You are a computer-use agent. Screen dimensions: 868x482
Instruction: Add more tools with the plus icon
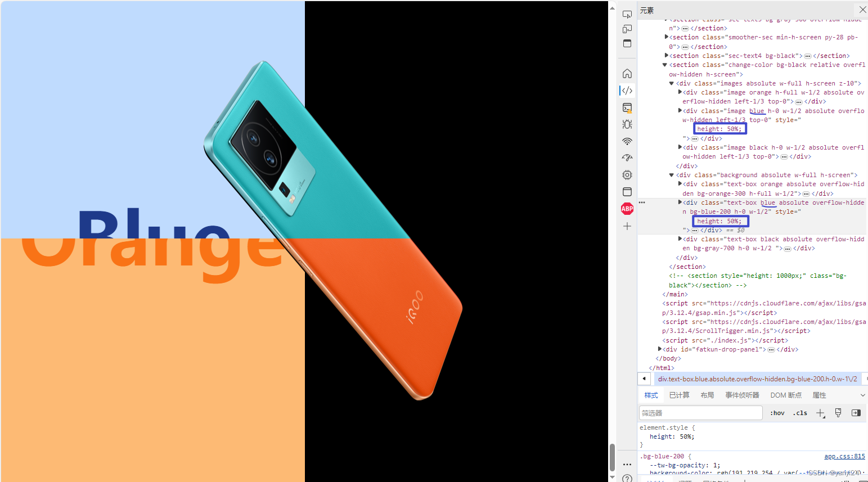[627, 226]
